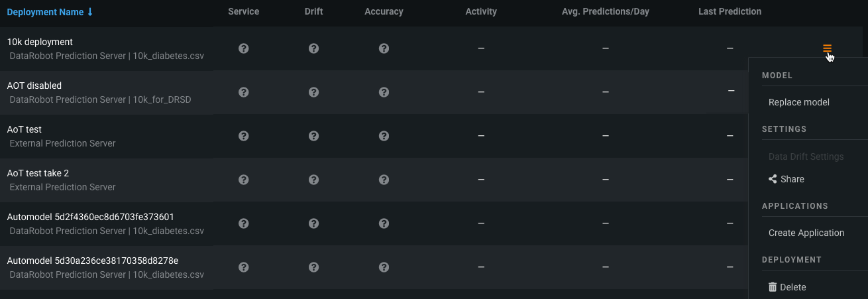
Task: Click the Delete trash icon
Action: pyautogui.click(x=773, y=287)
